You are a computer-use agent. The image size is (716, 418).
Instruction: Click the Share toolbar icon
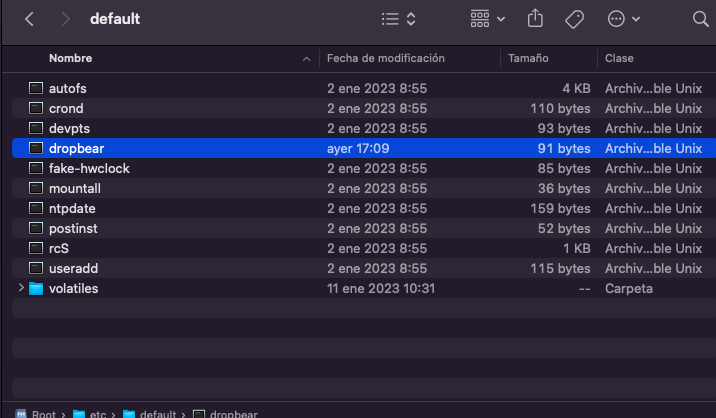pos(535,19)
